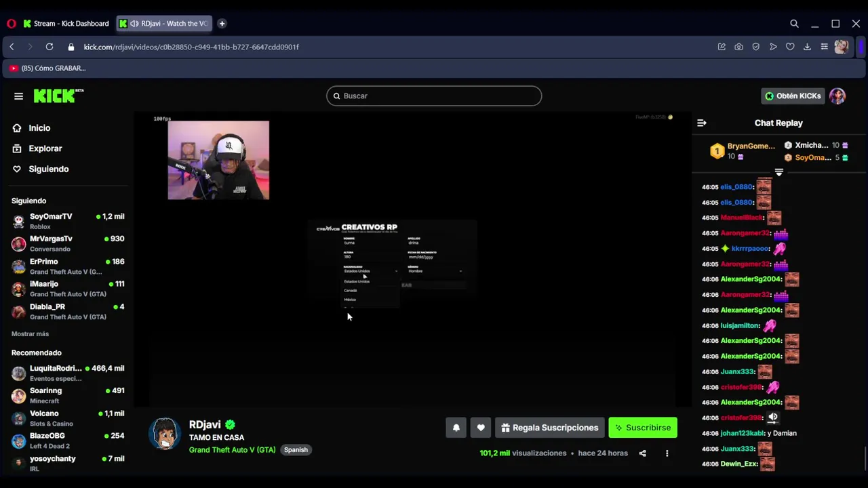Click the Opera logo menu button
The width and height of the screenshot is (868, 488).
[x=11, y=24]
